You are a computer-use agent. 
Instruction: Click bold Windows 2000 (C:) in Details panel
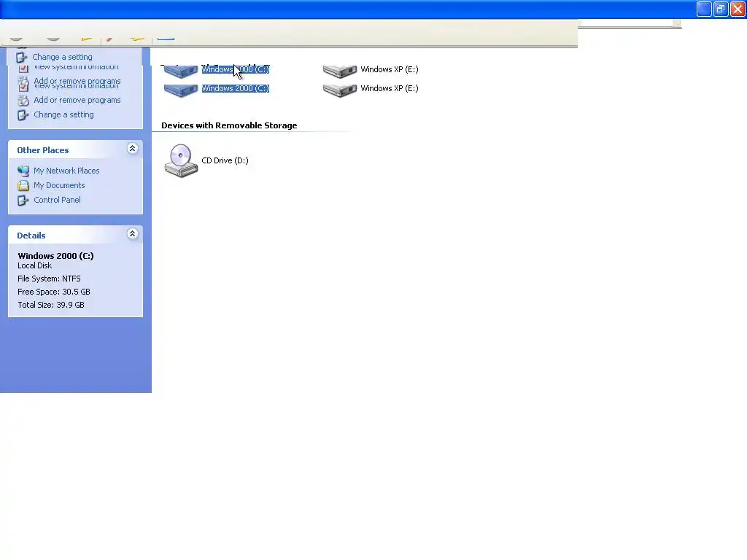[x=55, y=256]
